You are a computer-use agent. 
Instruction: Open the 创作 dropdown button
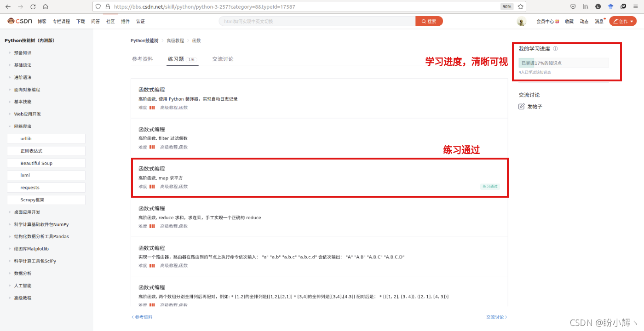click(623, 21)
